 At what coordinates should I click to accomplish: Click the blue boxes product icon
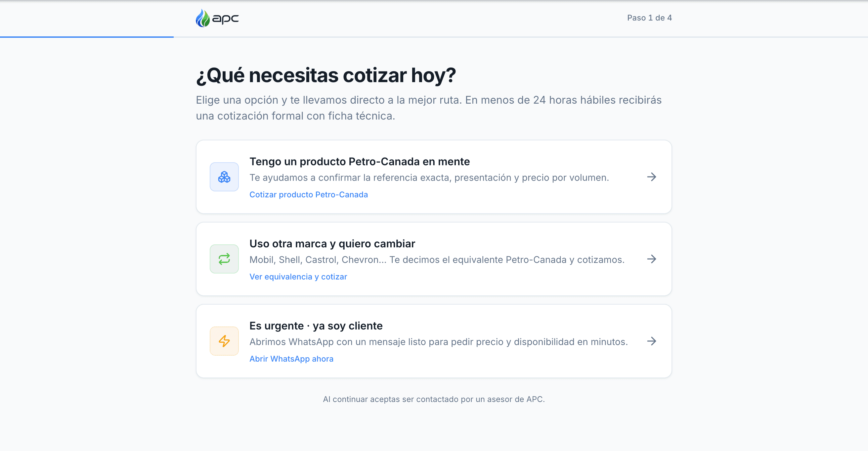point(224,177)
